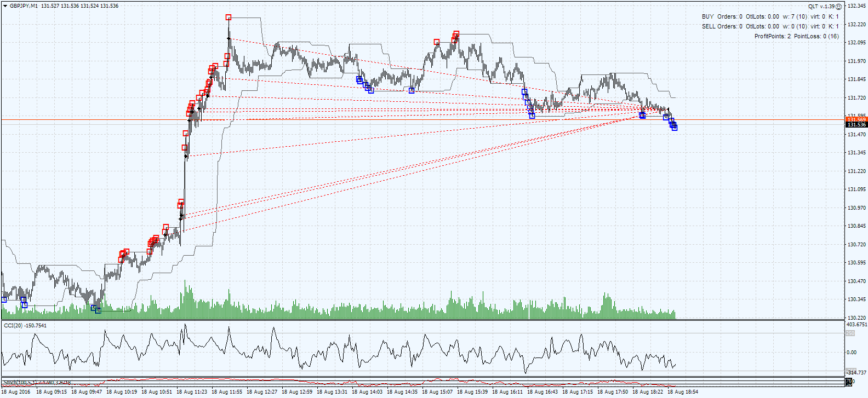
Task: Click the 130.470 price scale label
Action: click(x=856, y=281)
